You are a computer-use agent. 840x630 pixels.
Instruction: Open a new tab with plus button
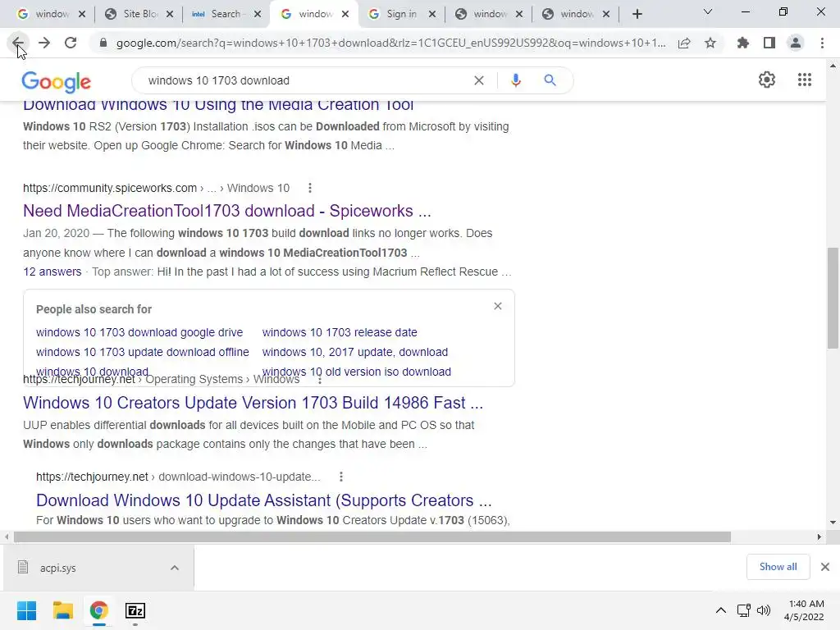[x=637, y=14]
